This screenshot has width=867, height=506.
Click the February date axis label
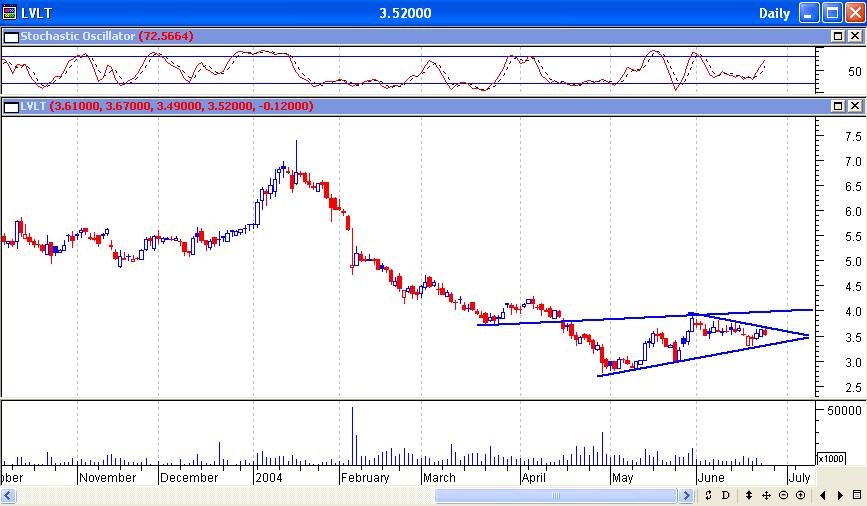pyautogui.click(x=365, y=477)
